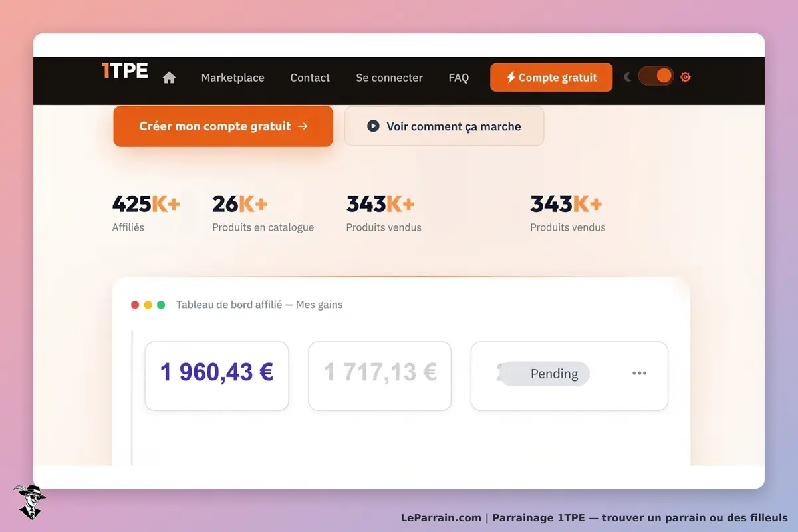Click the Affiliés label

pyautogui.click(x=128, y=227)
